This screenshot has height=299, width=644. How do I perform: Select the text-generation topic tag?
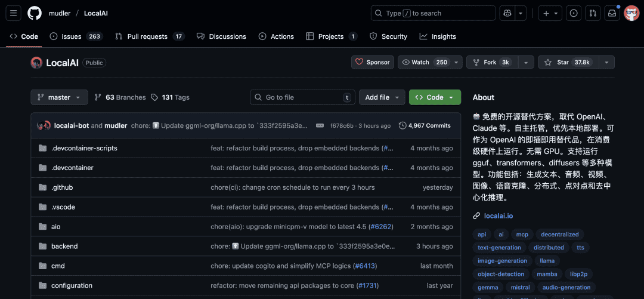click(499, 248)
